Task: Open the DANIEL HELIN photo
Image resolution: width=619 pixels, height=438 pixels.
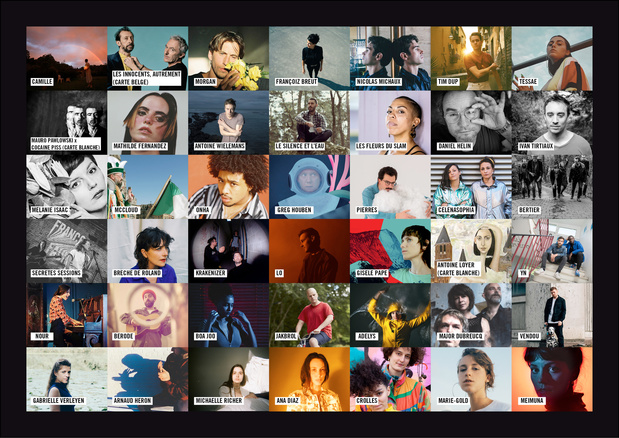Action: pyautogui.click(x=471, y=123)
